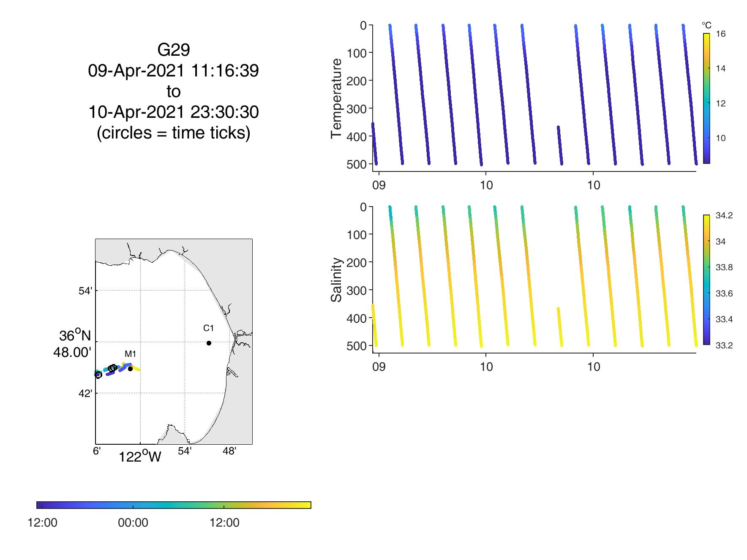Click the °C unit label above colorbar
The width and height of the screenshot is (747, 560).
(706, 26)
